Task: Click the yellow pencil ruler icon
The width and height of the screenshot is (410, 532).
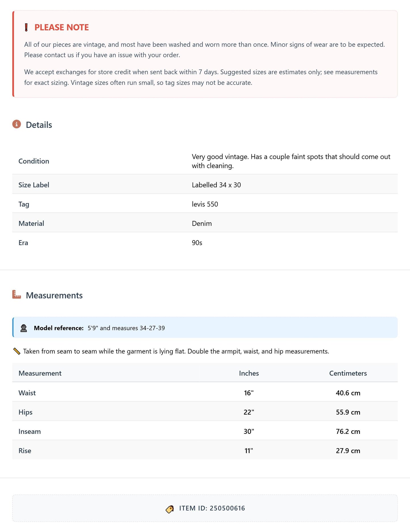Action: pos(17,351)
